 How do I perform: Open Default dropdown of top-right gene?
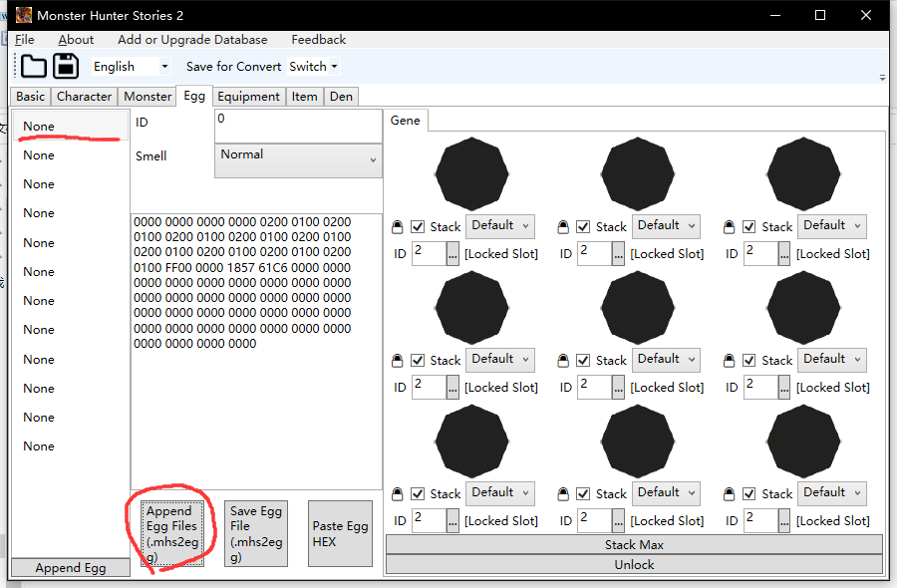coord(832,226)
